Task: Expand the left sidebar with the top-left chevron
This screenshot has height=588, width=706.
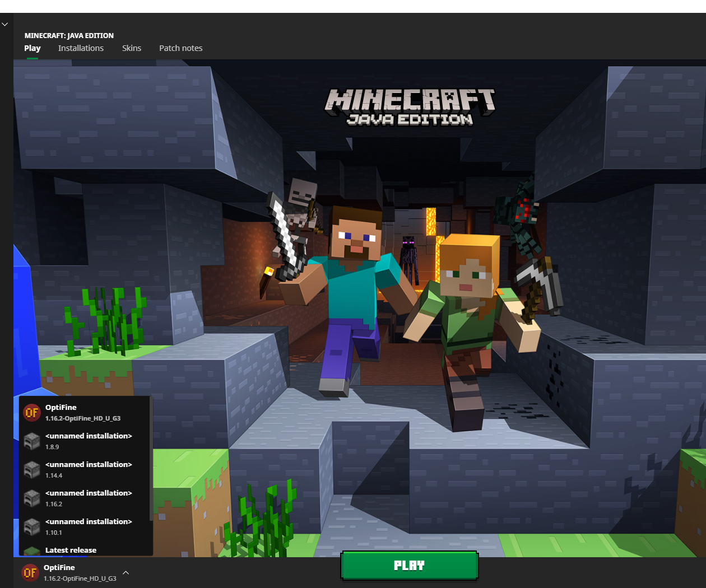Action: pyautogui.click(x=5, y=24)
